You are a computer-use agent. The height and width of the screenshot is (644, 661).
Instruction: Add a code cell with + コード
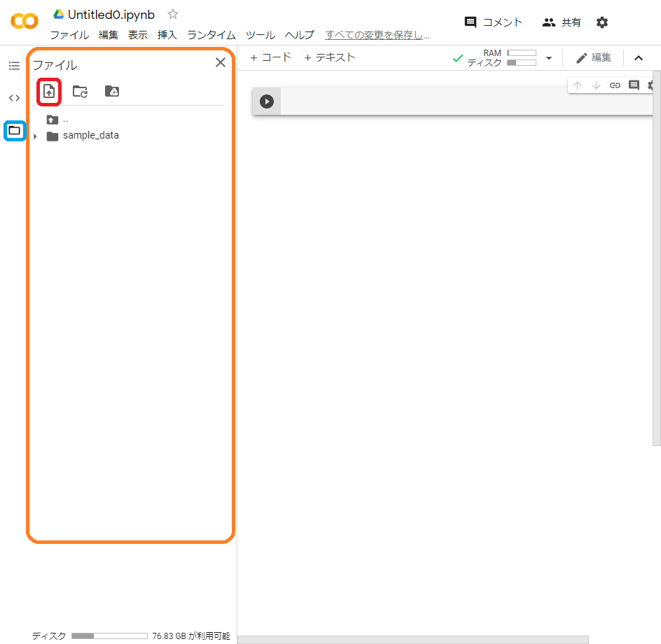[271, 57]
